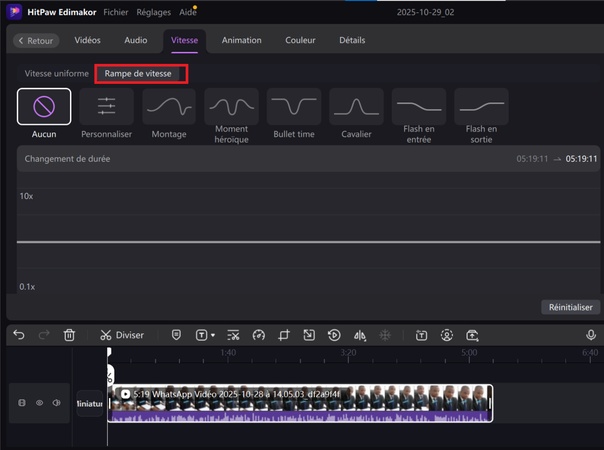Toggle the track lock icon
Screen dimensions: 604x450
(x=22, y=403)
